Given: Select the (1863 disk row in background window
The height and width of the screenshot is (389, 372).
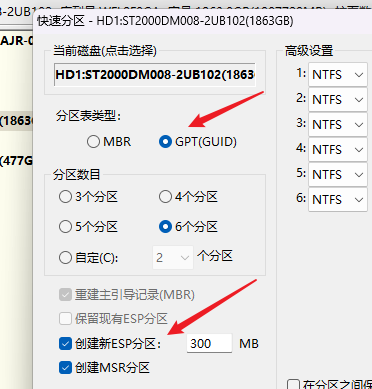Looking at the screenshot, I should (16, 121).
